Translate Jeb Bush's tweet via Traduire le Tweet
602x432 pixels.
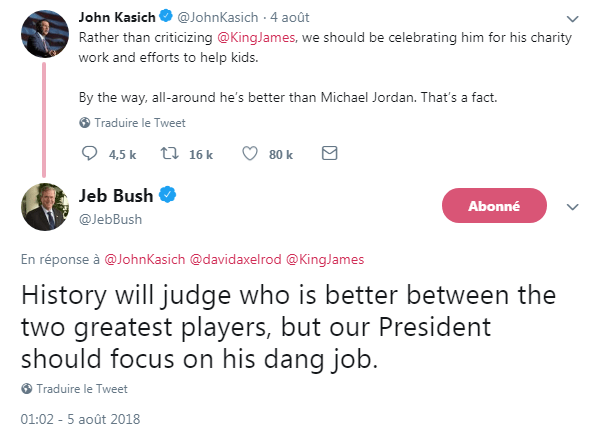(x=82, y=389)
